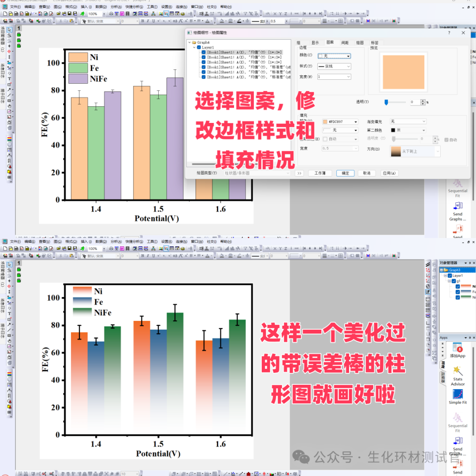Launch Send Graphs to Word app in lower window
The height and width of the screenshot is (476, 476).
coord(457,446)
